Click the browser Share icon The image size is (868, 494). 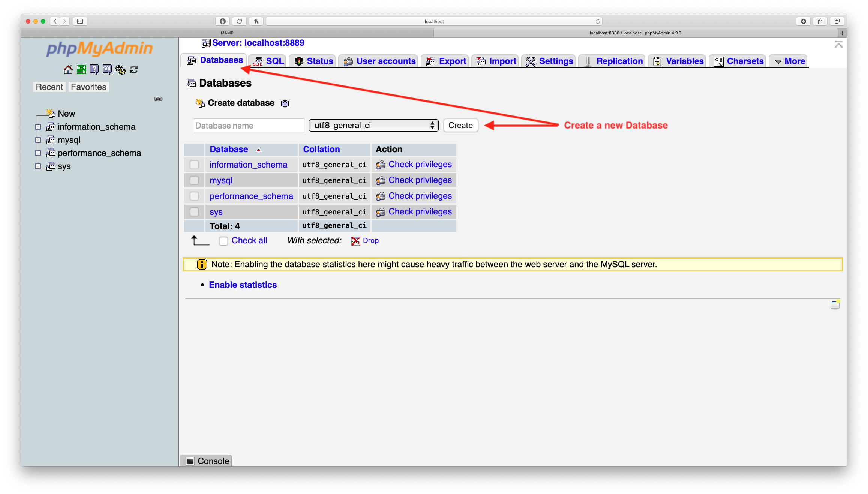pos(820,21)
